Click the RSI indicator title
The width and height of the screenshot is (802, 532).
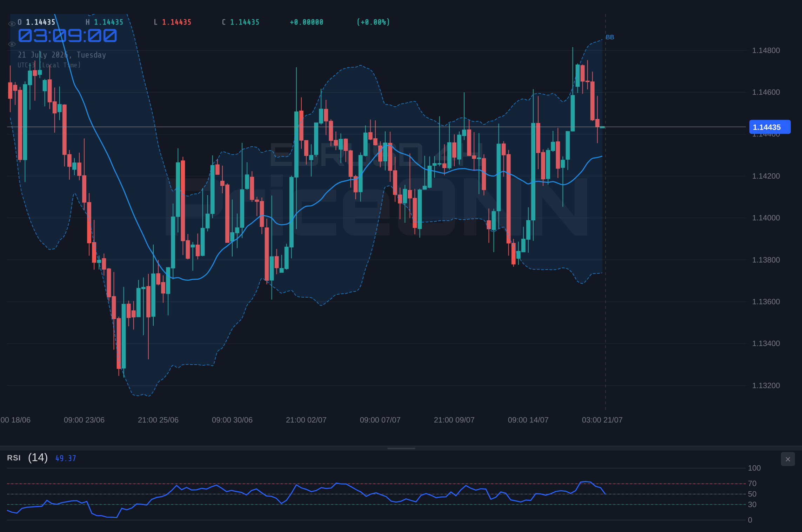click(x=14, y=458)
